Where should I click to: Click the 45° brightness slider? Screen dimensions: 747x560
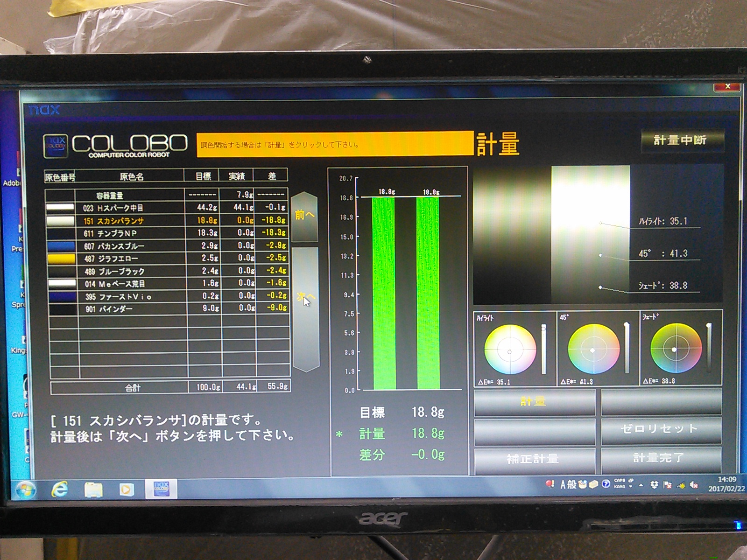627,348
